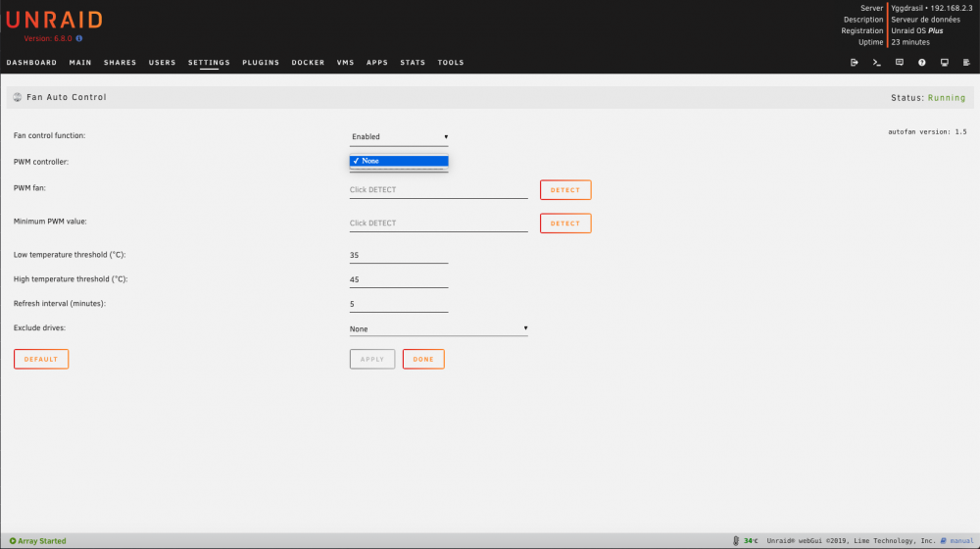Go to the Docker tab
The width and height of the screenshot is (980, 549).
(308, 63)
